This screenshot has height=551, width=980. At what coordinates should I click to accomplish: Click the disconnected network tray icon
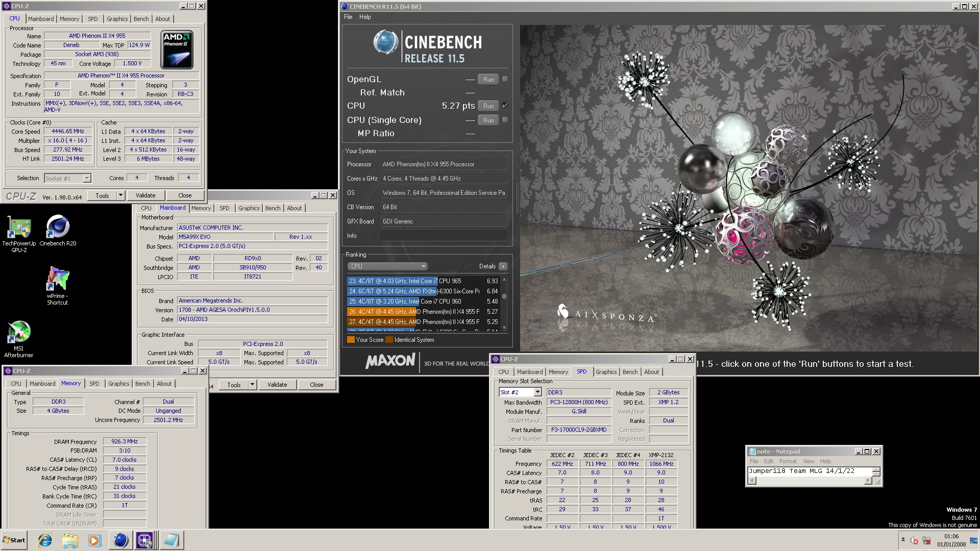pos(926,540)
